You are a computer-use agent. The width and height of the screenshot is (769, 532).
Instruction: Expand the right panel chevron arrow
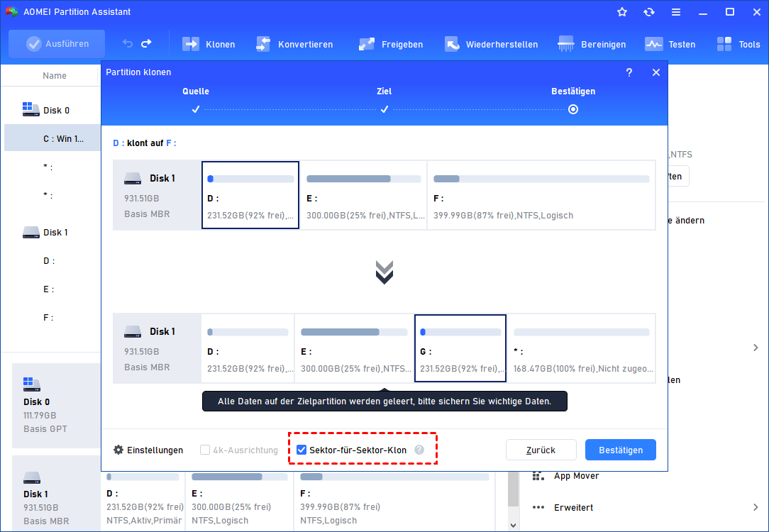(x=756, y=348)
